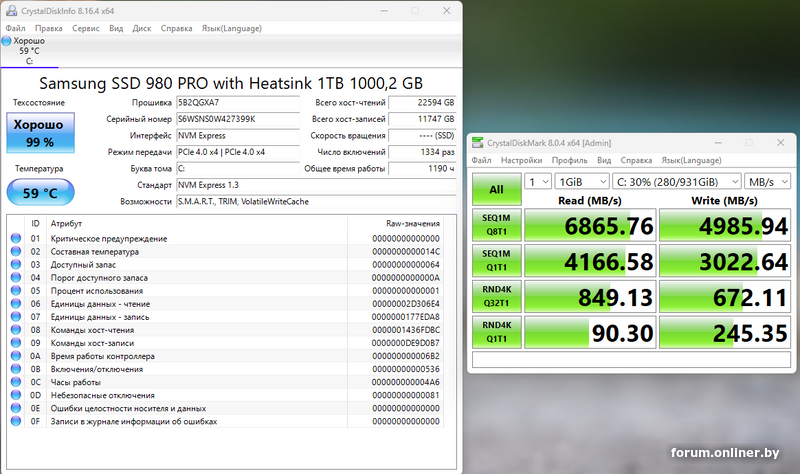The width and height of the screenshot is (800, 474).
Task: Open the C: 30% drive selection dropdown
Action: pos(677,182)
